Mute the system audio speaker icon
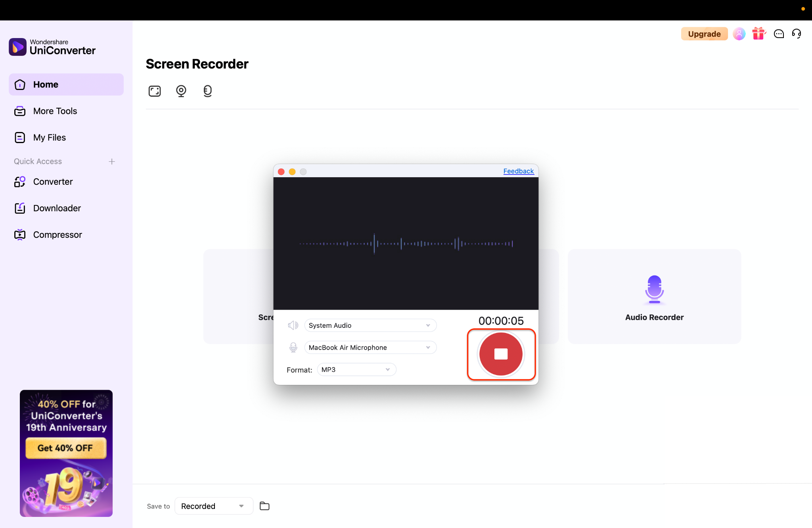This screenshot has width=812, height=528. coord(293,325)
